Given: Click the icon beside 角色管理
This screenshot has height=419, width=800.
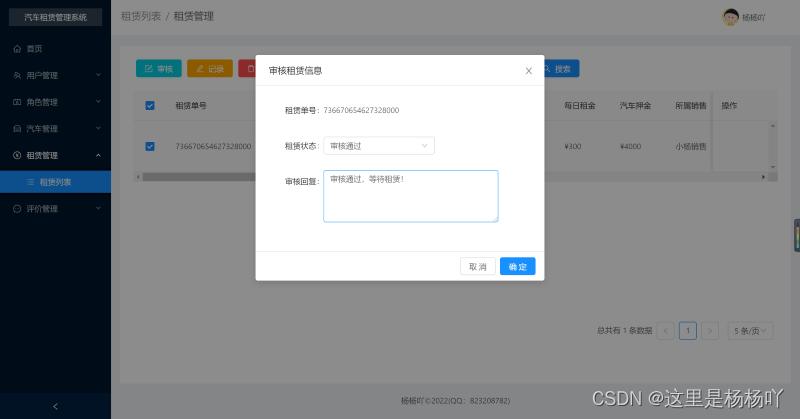Looking at the screenshot, I should pos(17,102).
